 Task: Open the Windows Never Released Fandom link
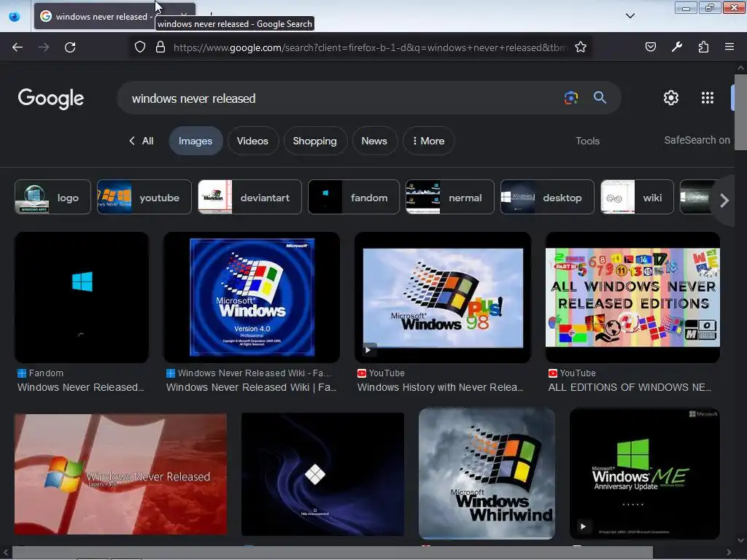point(80,387)
